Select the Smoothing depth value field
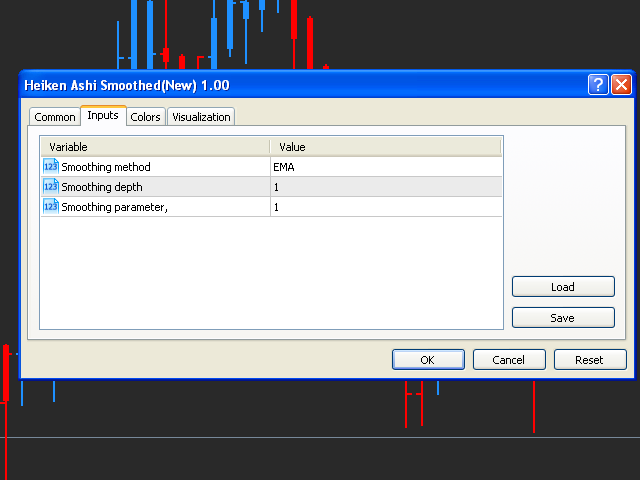640x480 pixels. pos(384,187)
